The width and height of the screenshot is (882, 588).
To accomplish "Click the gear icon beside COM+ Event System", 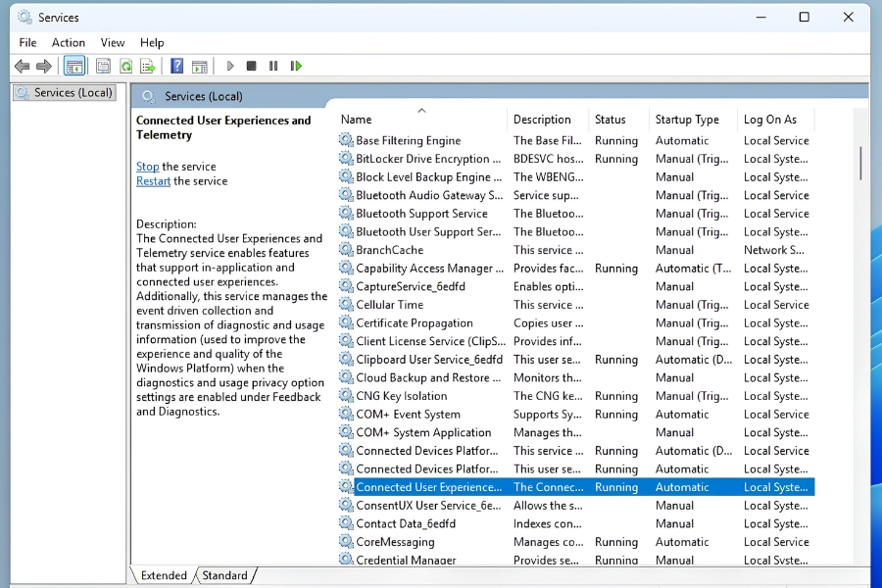I will pos(346,414).
